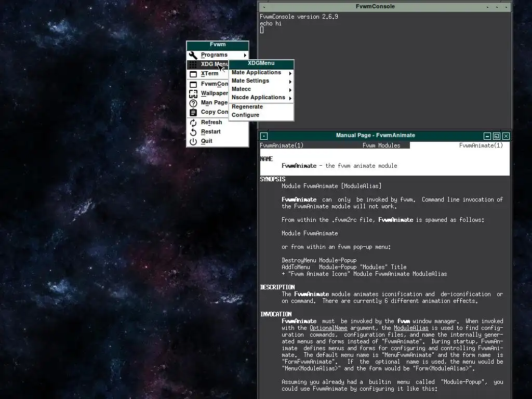Choose Restart in the Fvwm menu
This screenshot has width=532, height=399.
pos(218,132)
